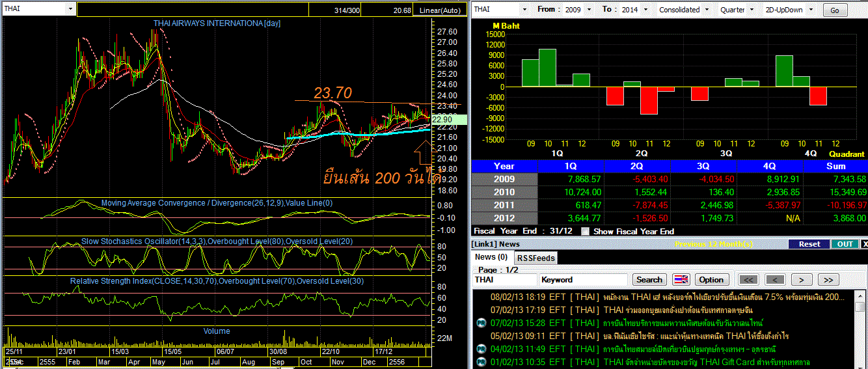Click the Linear(Auto) scale label
Image resolution: width=868 pixels, height=369 pixels.
pyautogui.click(x=439, y=10)
